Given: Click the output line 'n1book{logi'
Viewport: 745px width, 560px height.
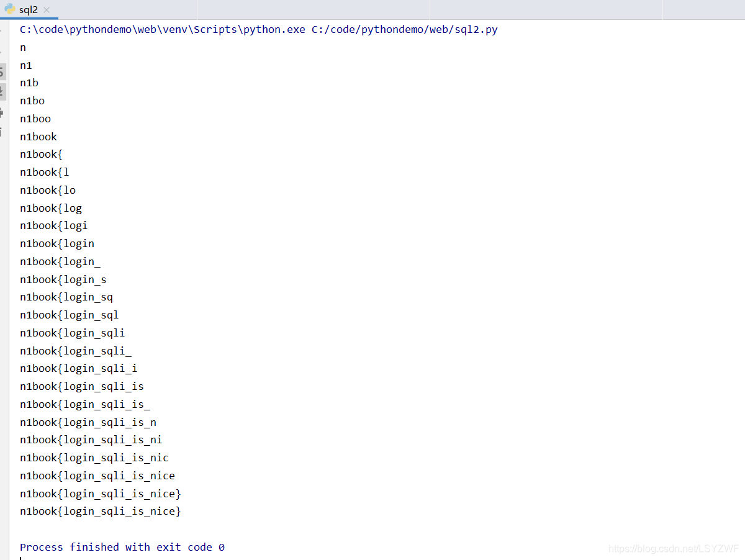Looking at the screenshot, I should pyautogui.click(x=54, y=225).
